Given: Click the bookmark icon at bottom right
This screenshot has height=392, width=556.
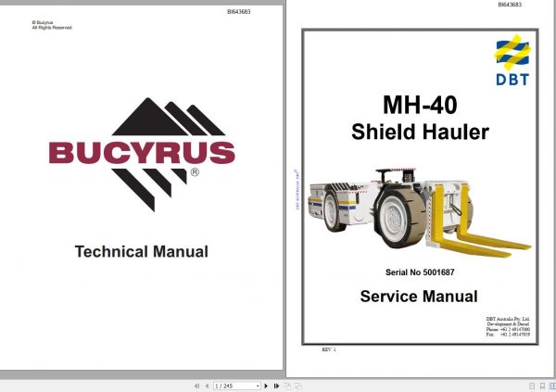Looking at the screenshot, I should point(542,386).
